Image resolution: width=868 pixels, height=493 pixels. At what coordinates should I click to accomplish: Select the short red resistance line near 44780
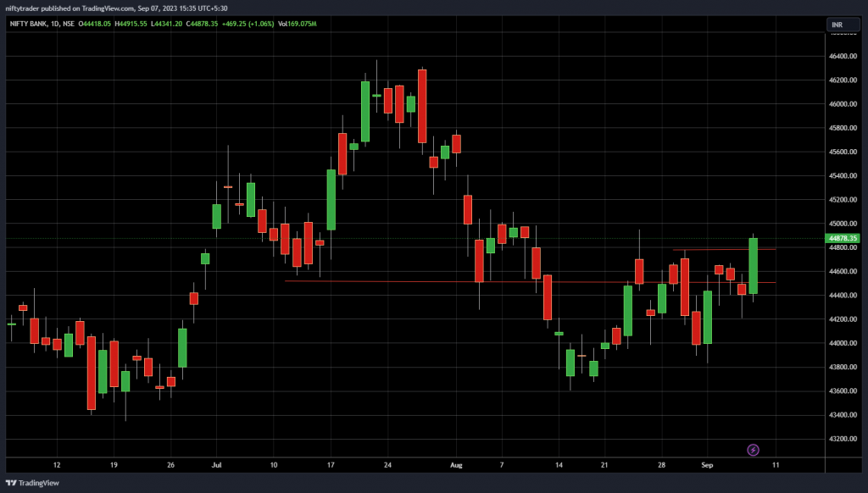point(724,250)
